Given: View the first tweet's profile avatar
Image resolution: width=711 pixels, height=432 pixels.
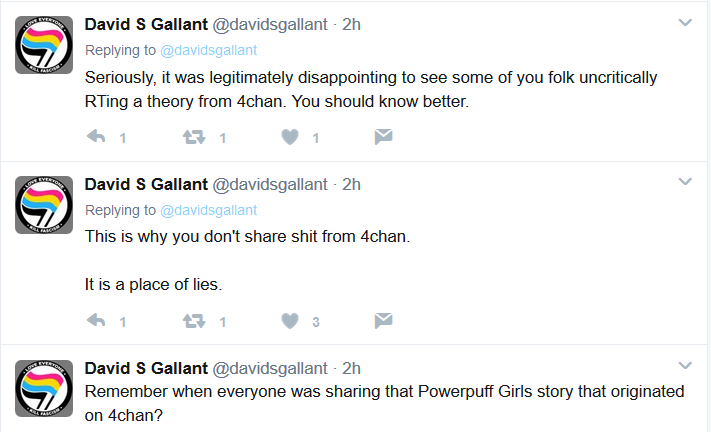Looking at the screenshot, I should tap(44, 45).
